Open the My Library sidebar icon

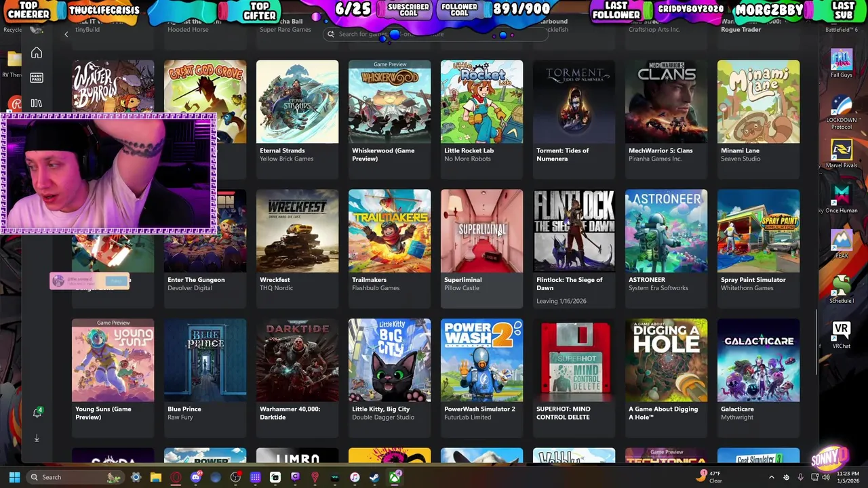[x=37, y=103]
